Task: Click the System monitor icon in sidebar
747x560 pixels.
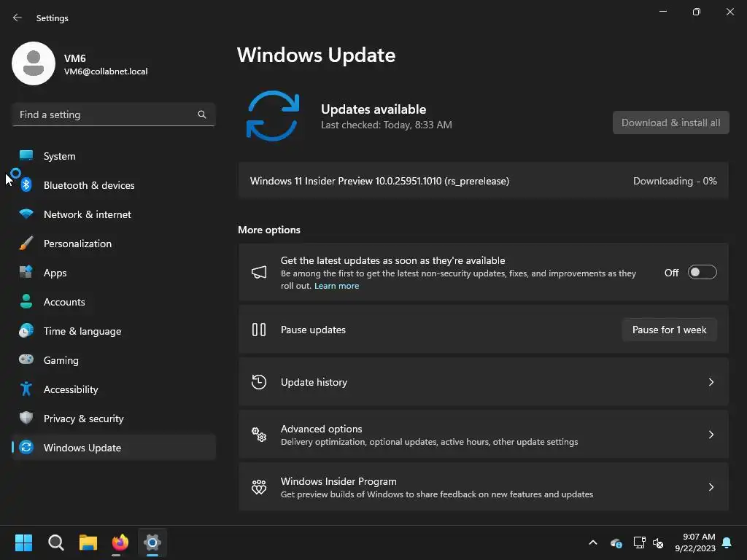Action: pos(26,156)
